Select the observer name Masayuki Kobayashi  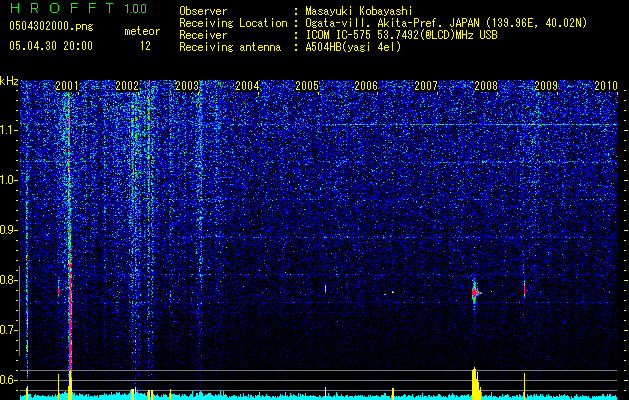[359, 11]
